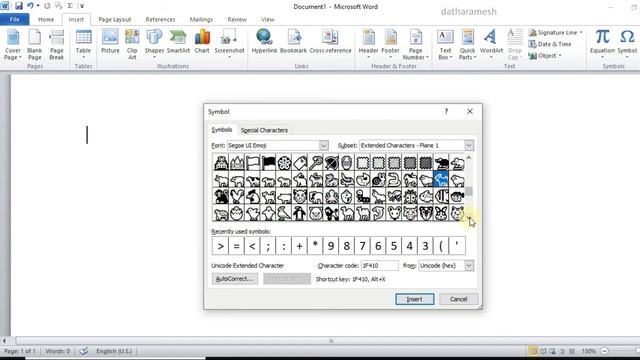Insert an Object
Viewport: 640px width, 360px height.
(x=545, y=56)
